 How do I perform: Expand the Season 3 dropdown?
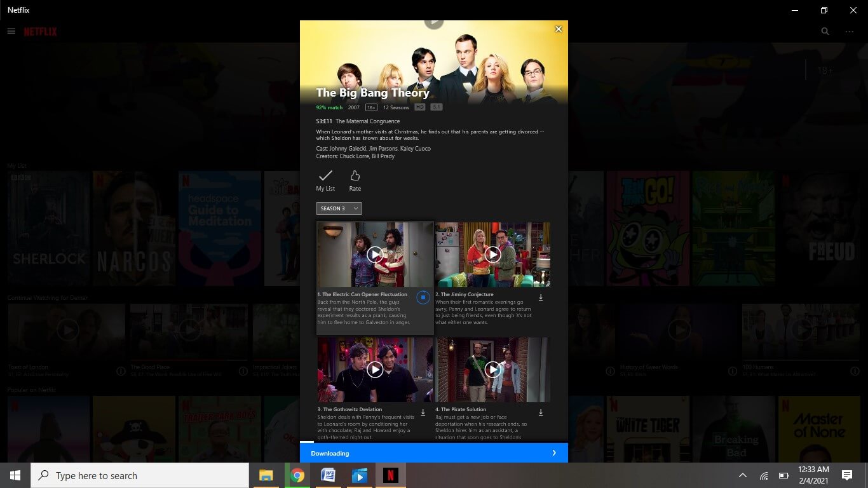point(339,208)
